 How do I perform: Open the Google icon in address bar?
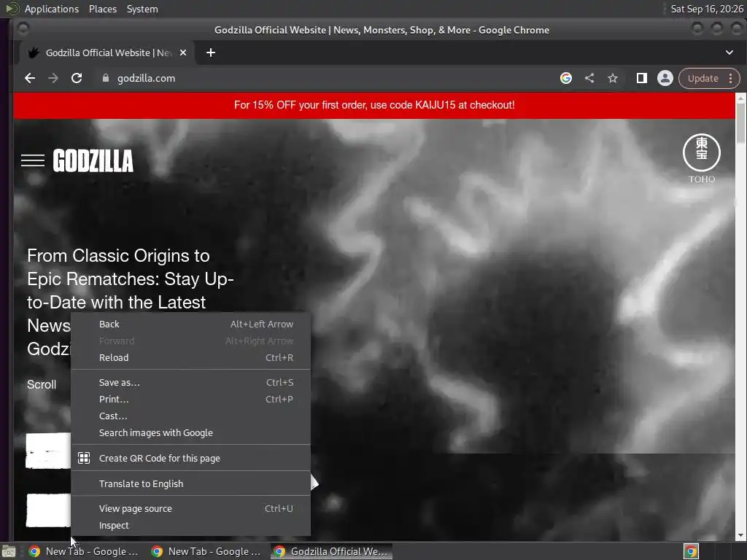click(566, 78)
